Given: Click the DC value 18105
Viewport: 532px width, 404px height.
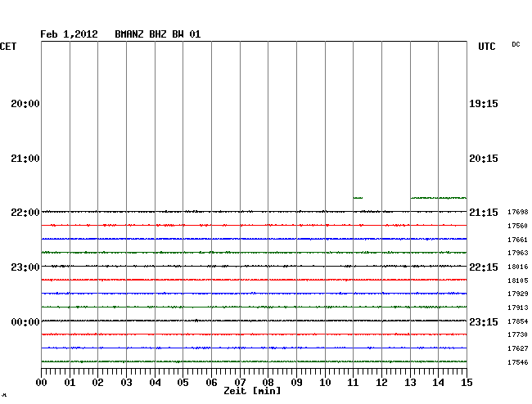Looking at the screenshot, I should pos(518,281).
